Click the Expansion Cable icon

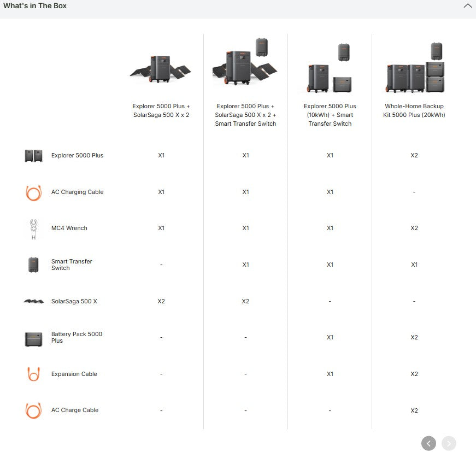pos(33,374)
